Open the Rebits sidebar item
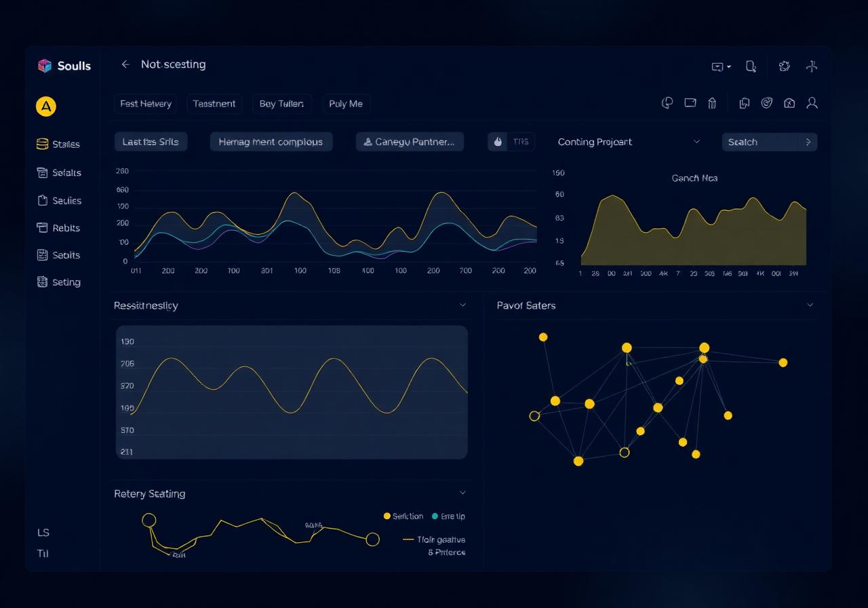 pos(58,228)
